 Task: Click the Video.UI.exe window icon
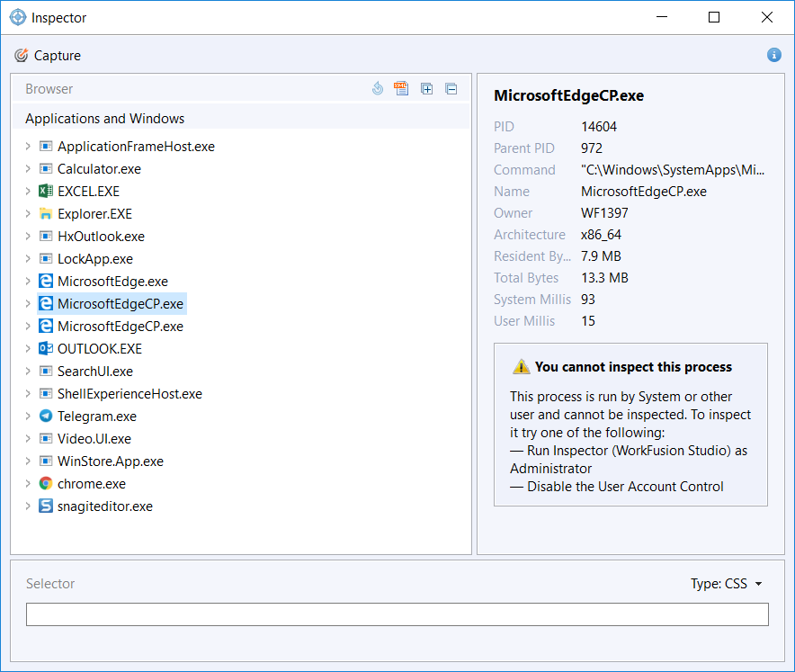tap(46, 438)
